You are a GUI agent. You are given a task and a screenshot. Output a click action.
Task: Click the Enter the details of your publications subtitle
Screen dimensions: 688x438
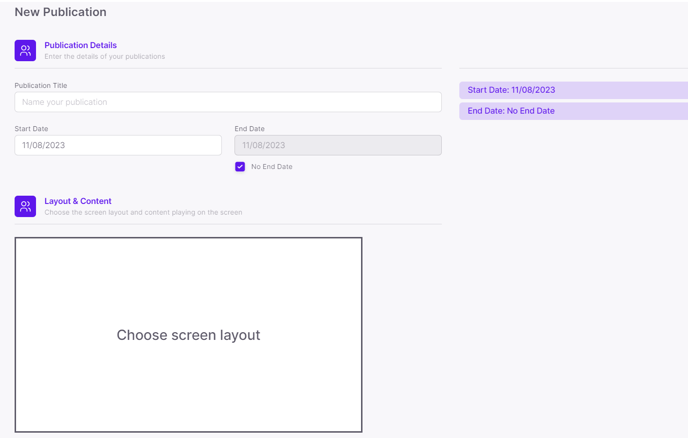coord(104,57)
